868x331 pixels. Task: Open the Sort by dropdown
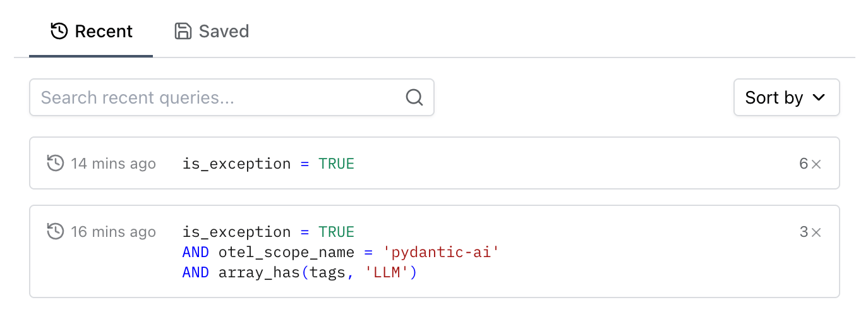(x=786, y=97)
